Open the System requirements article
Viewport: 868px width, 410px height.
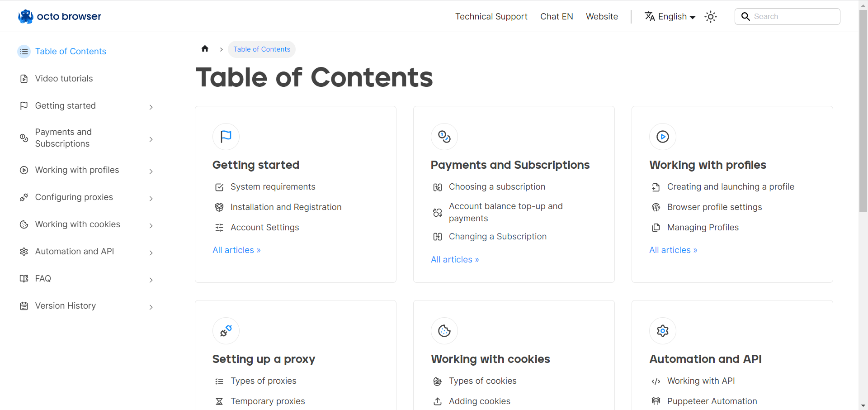(x=273, y=187)
